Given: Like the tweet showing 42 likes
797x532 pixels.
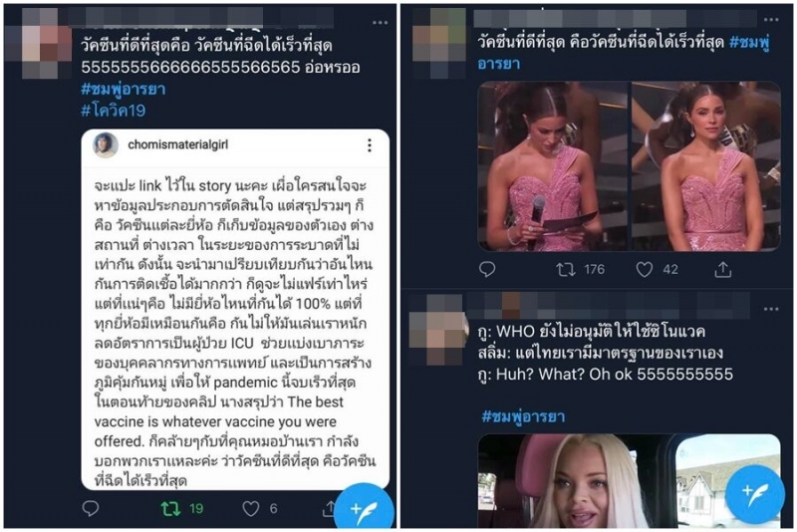Looking at the screenshot, I should (x=644, y=269).
